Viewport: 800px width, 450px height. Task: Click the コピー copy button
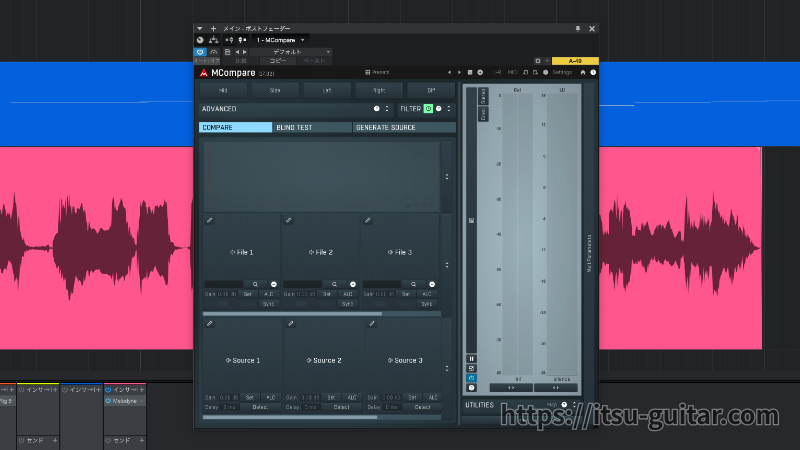278,61
